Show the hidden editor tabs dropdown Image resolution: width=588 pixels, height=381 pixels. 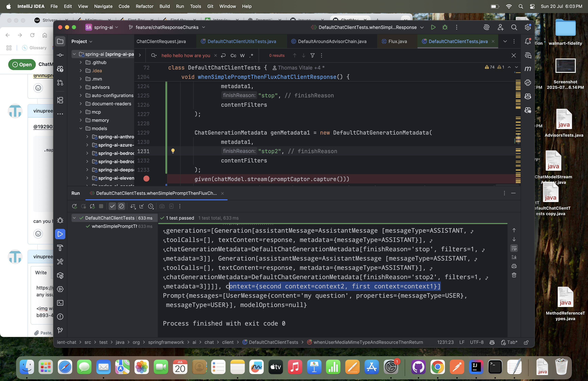505,41
